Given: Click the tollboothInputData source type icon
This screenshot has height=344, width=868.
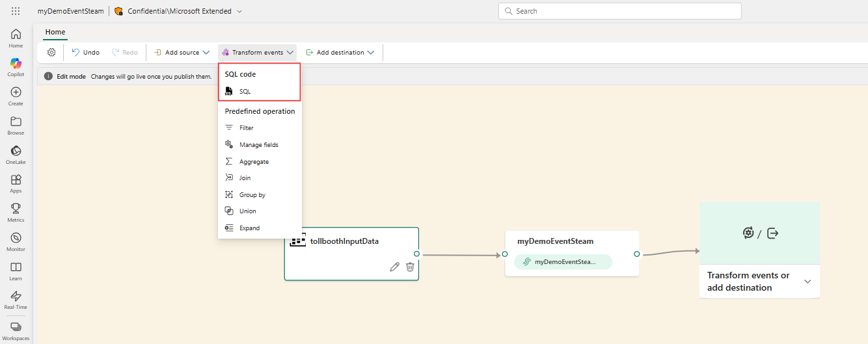Looking at the screenshot, I should click(298, 241).
